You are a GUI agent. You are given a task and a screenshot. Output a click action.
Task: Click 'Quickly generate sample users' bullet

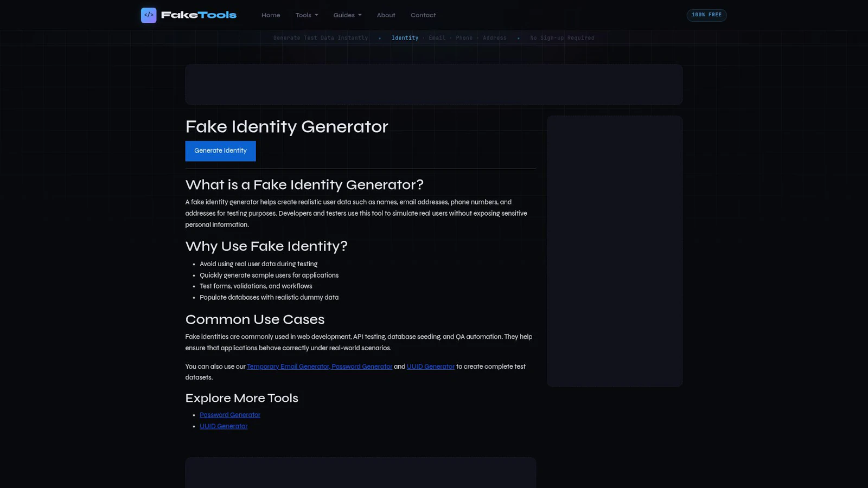(269, 275)
